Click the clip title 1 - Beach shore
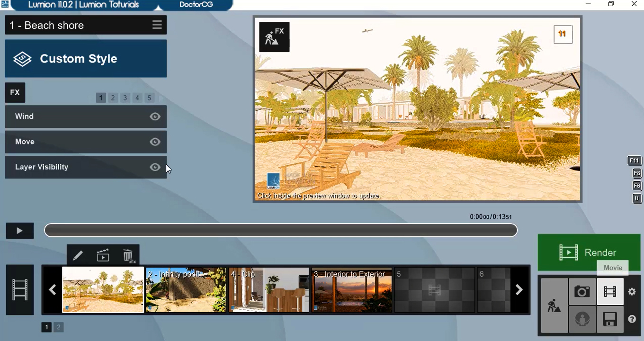 coord(47,26)
